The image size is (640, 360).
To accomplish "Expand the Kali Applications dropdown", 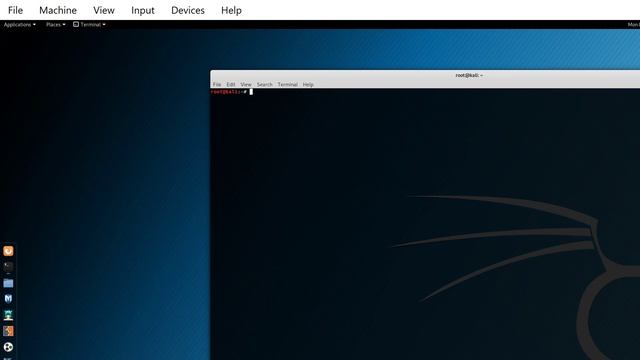I will point(20,24).
